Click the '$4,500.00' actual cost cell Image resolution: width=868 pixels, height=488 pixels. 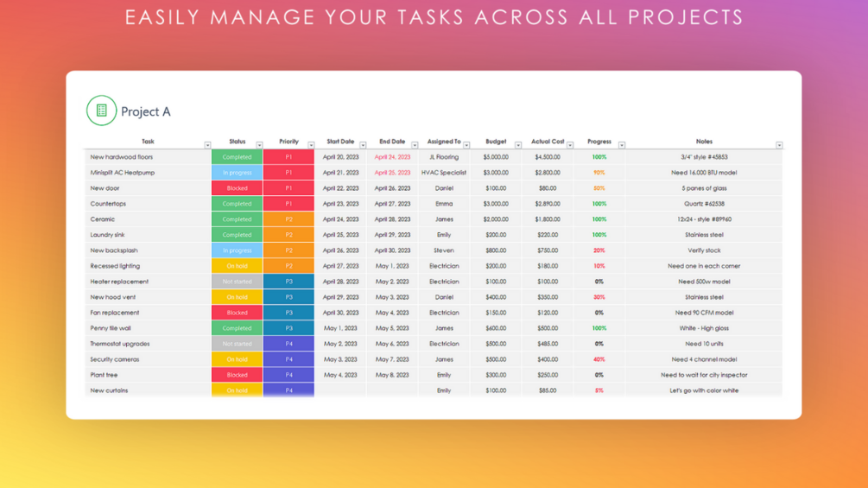tap(548, 157)
